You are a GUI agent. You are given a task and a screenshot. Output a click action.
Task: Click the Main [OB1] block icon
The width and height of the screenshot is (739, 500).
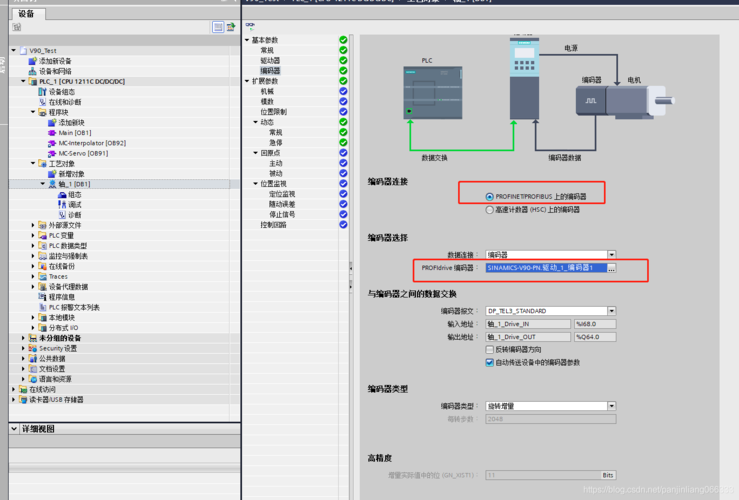pyautogui.click(x=52, y=133)
